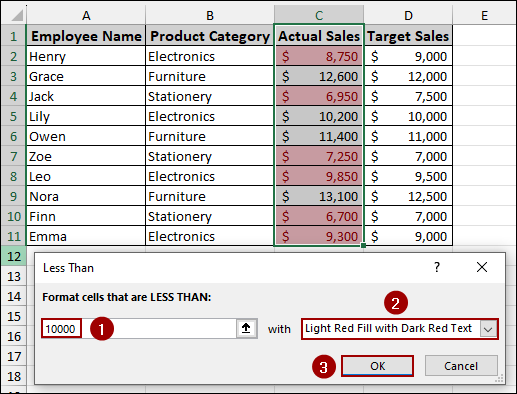Click the 6,950 actual sales cell

click(319, 96)
